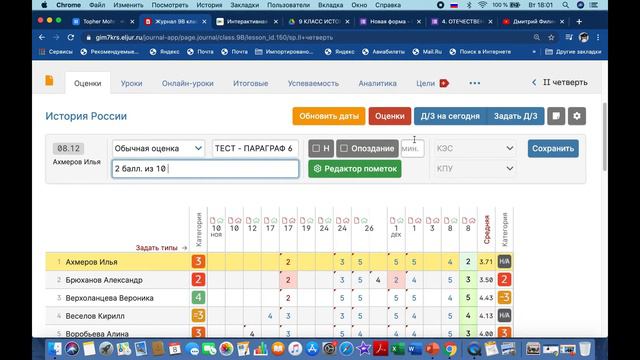Select student Веселов Кирилл
Viewport: 640px width, 360px height.
(95, 316)
